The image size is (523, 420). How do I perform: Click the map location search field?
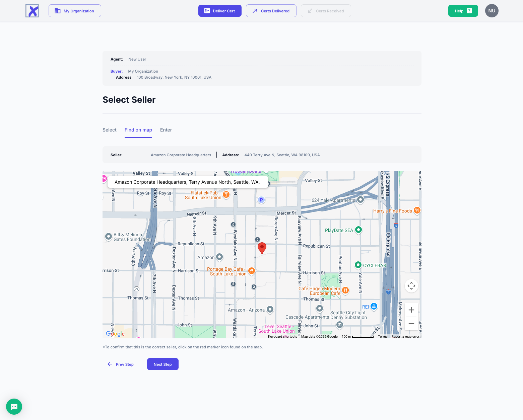click(x=188, y=182)
